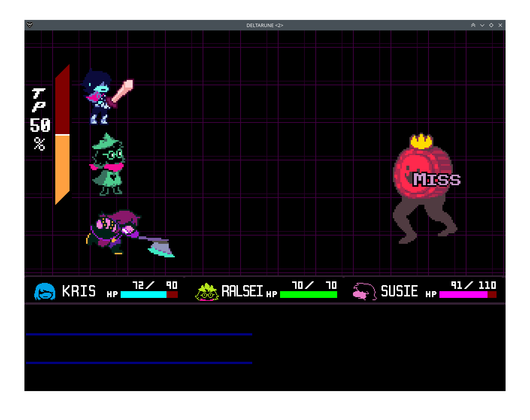The height and width of the screenshot is (420, 530).
Task: Click Susie's 91 / 110 HP value
Action: pos(474,285)
